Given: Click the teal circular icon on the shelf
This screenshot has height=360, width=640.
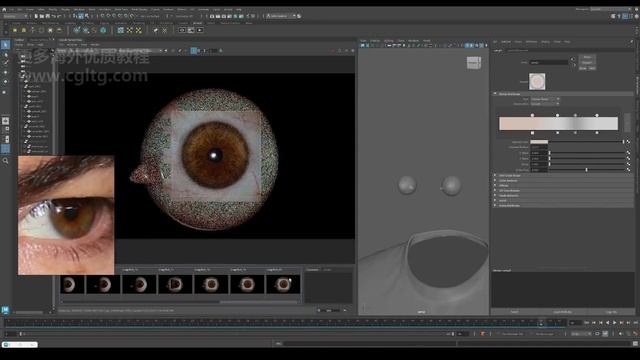Looking at the screenshot, I should (x=103, y=30).
